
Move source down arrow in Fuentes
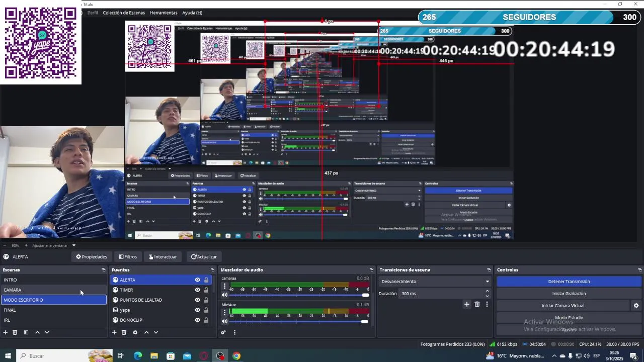[x=156, y=332]
